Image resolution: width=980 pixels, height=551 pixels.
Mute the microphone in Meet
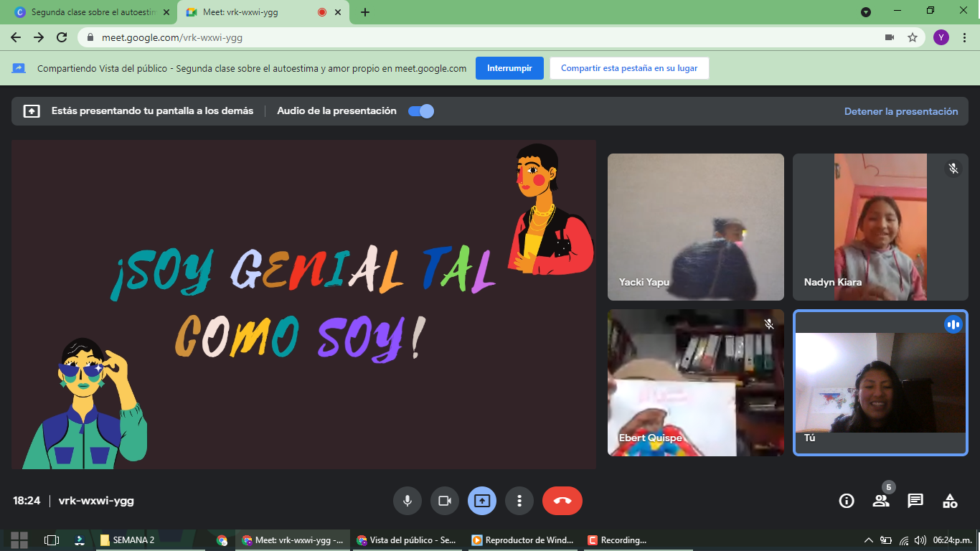pos(407,501)
